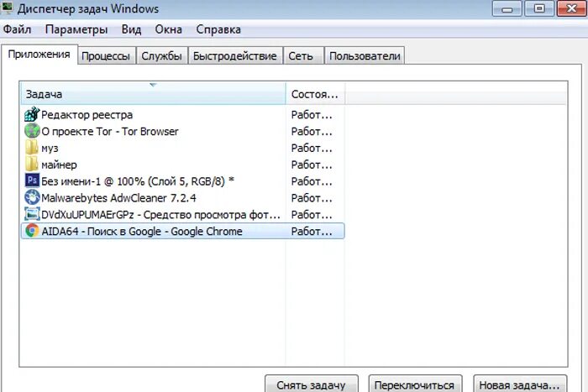Select the DVdXuUPUMAErGPz photo viewer task
Screen dimensions: 588x392
tap(182, 214)
